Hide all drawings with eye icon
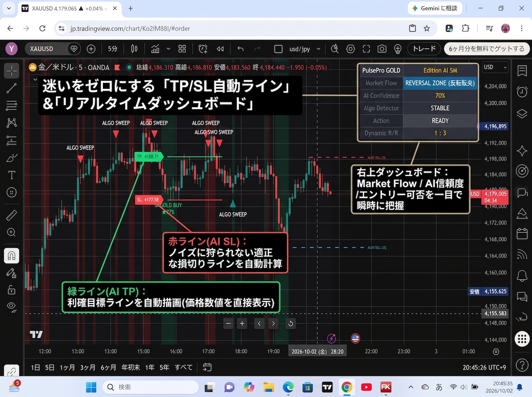This screenshot has width=532, height=397. pos(12,307)
